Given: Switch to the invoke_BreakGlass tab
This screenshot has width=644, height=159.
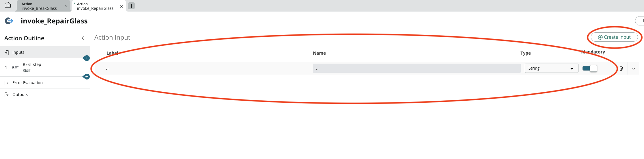Looking at the screenshot, I should click(x=39, y=6).
